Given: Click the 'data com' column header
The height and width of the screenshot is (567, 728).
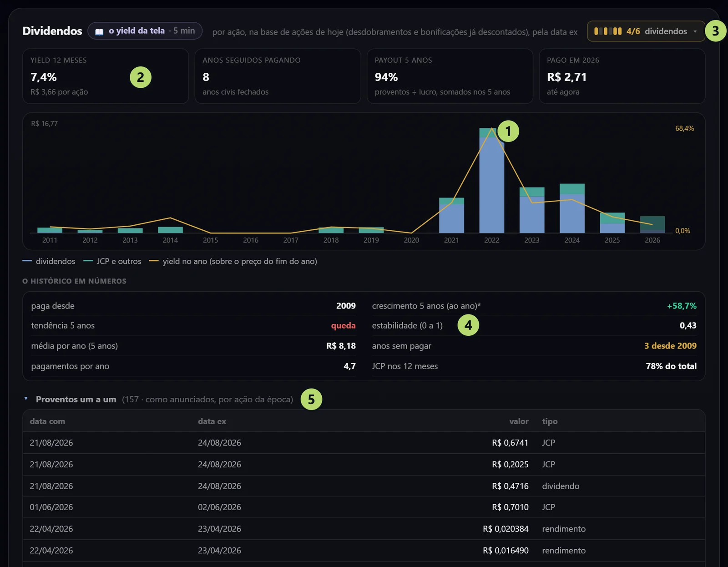Looking at the screenshot, I should 47,421.
